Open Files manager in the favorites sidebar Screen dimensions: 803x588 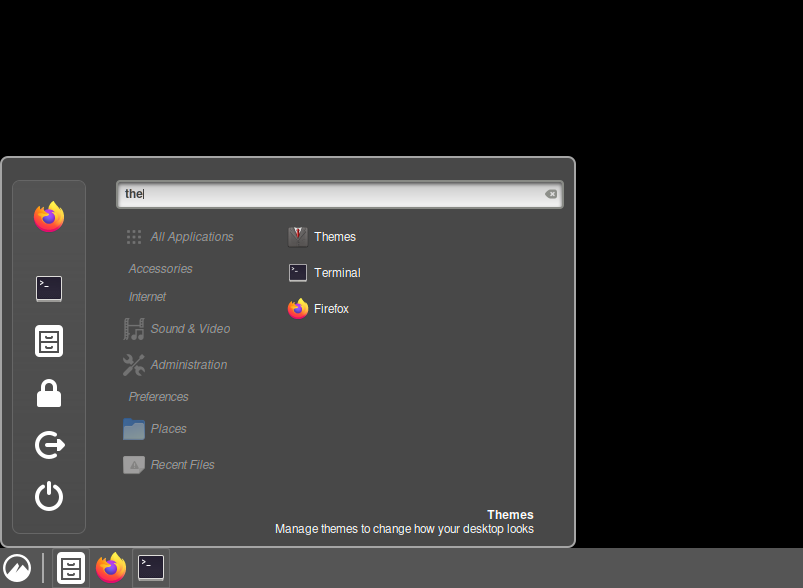pyautogui.click(x=49, y=341)
